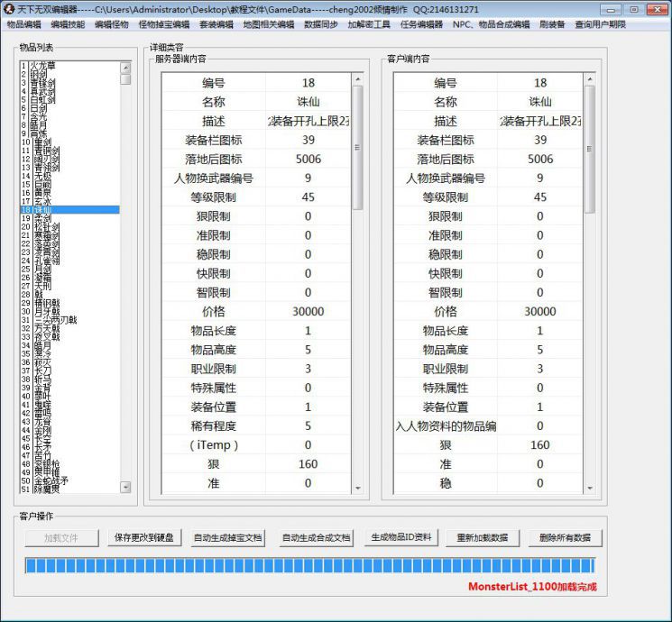Select item 31 三尖两刃戟 in the item list
This screenshot has height=622, width=672.
point(54,319)
